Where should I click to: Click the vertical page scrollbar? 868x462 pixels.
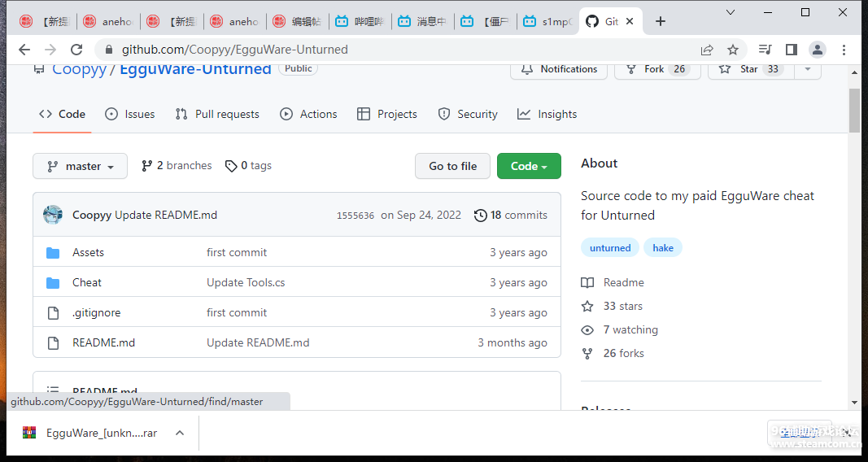coord(854,110)
